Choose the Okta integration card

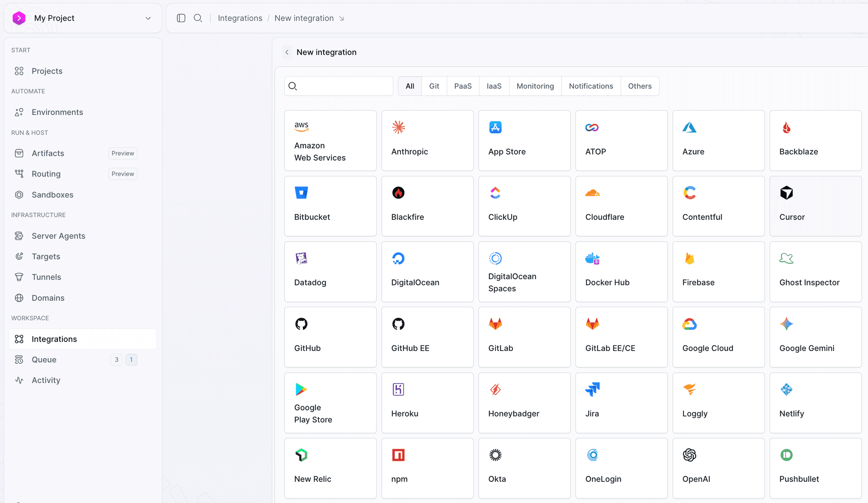pos(524,468)
